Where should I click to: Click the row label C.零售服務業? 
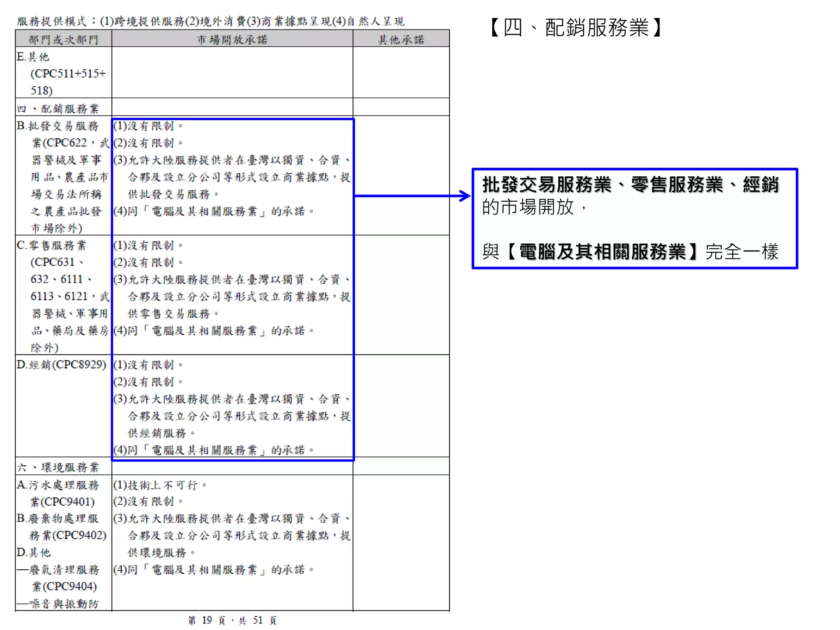pyautogui.click(x=52, y=245)
